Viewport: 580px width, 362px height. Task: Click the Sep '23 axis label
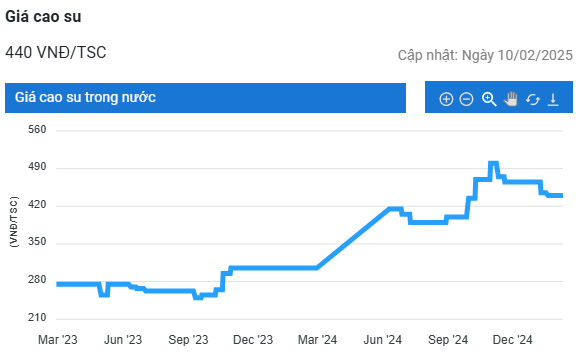tap(188, 339)
